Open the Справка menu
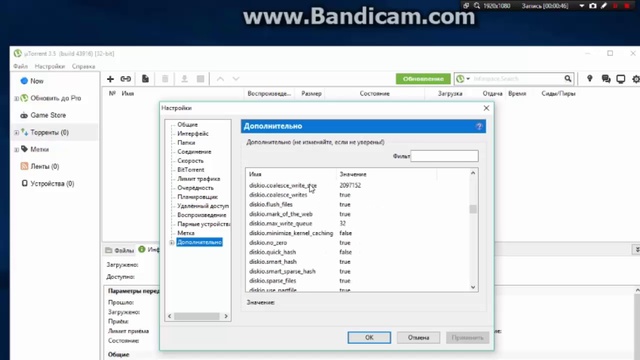The height and width of the screenshot is (360, 640). point(83,66)
